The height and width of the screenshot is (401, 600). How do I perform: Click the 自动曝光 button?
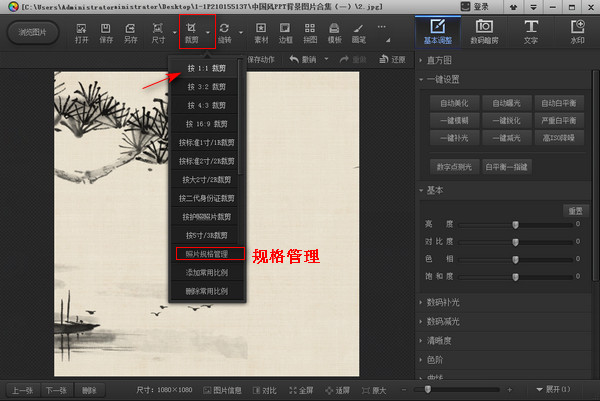click(x=506, y=103)
